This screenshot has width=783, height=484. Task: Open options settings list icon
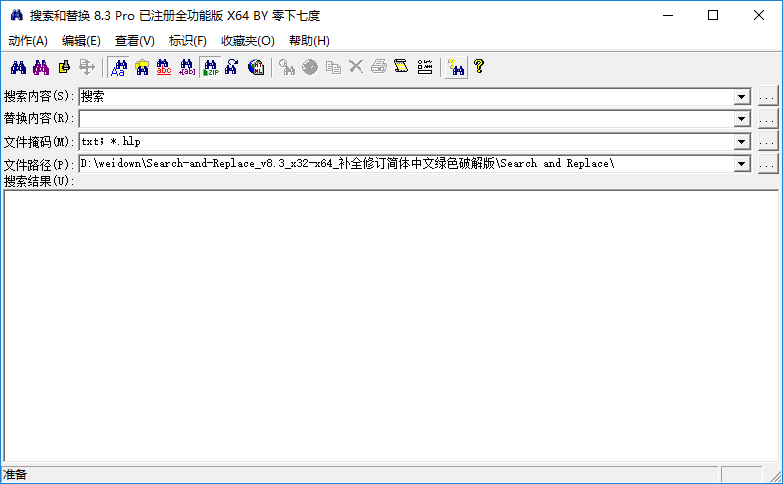point(425,67)
